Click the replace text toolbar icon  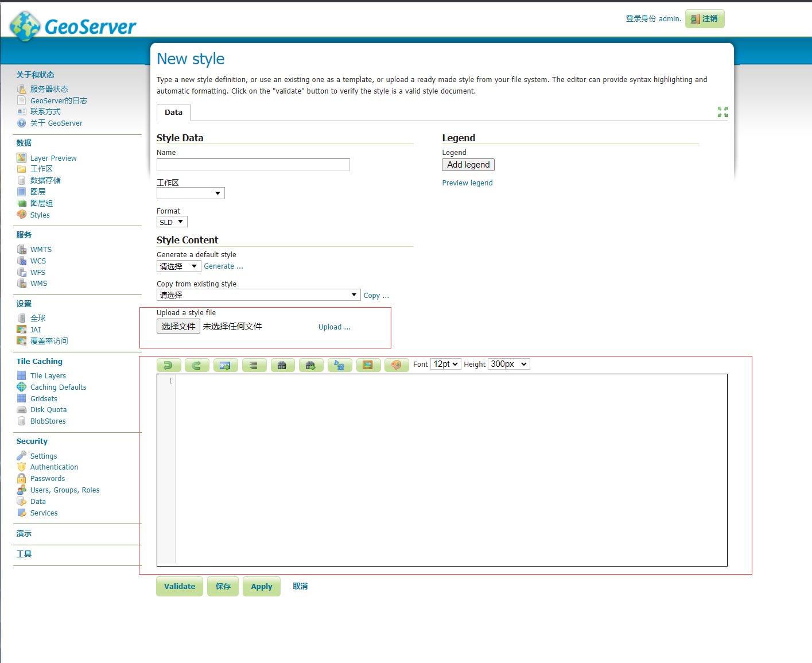point(340,365)
